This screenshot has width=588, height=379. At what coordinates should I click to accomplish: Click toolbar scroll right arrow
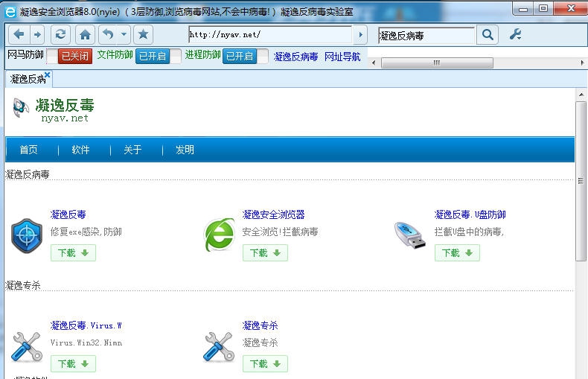582,63
